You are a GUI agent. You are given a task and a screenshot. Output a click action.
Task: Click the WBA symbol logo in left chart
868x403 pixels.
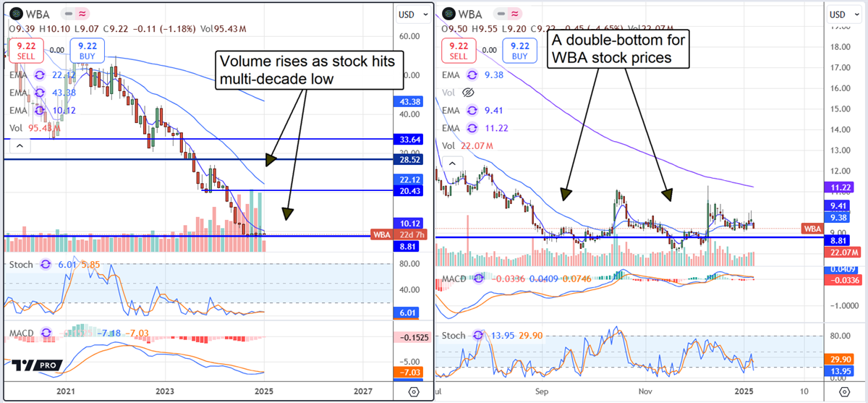pyautogui.click(x=14, y=13)
